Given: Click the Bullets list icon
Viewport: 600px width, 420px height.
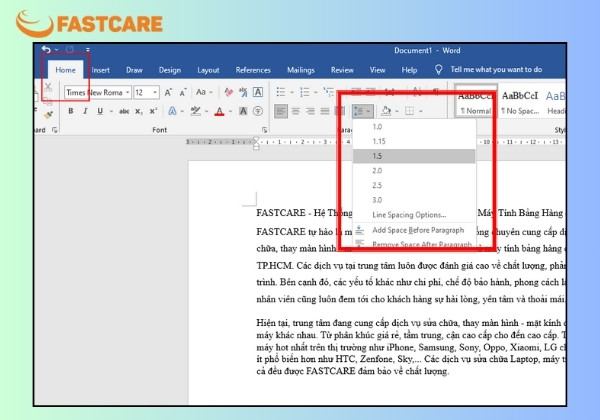Looking at the screenshot, I should coord(281,92).
